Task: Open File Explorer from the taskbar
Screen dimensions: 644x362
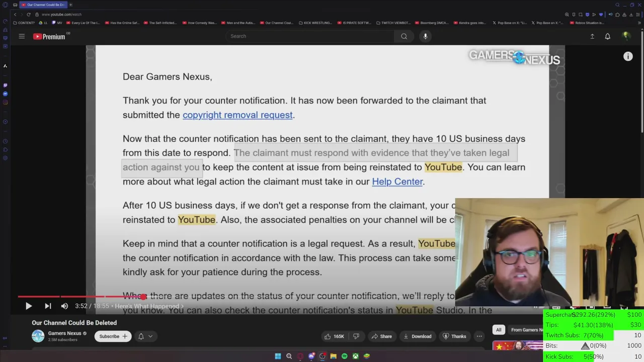Action: point(333,356)
